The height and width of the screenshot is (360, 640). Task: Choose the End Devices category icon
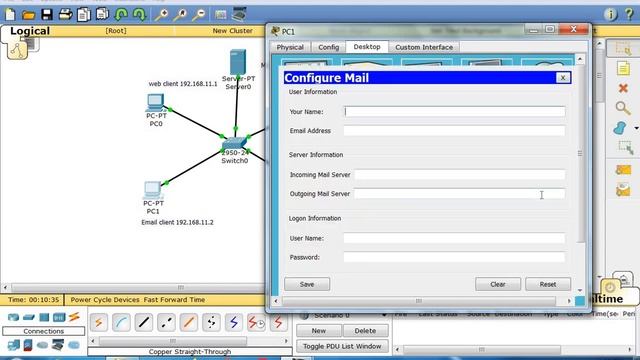[x=13, y=345]
